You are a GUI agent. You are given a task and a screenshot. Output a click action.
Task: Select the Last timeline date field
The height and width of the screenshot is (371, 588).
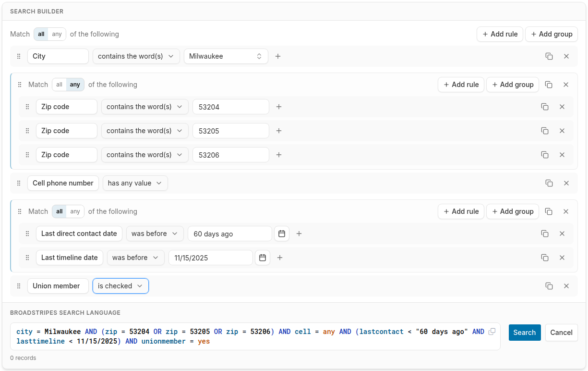coord(70,258)
